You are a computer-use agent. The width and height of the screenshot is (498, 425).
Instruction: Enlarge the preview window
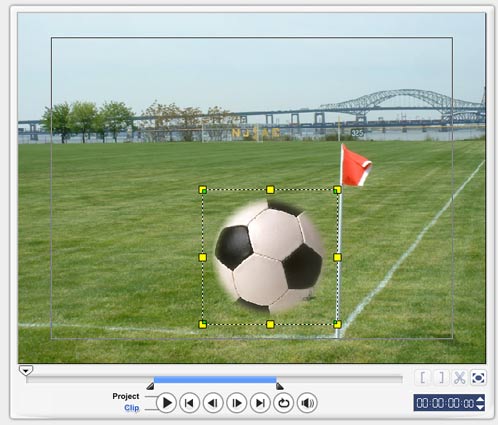tap(478, 378)
